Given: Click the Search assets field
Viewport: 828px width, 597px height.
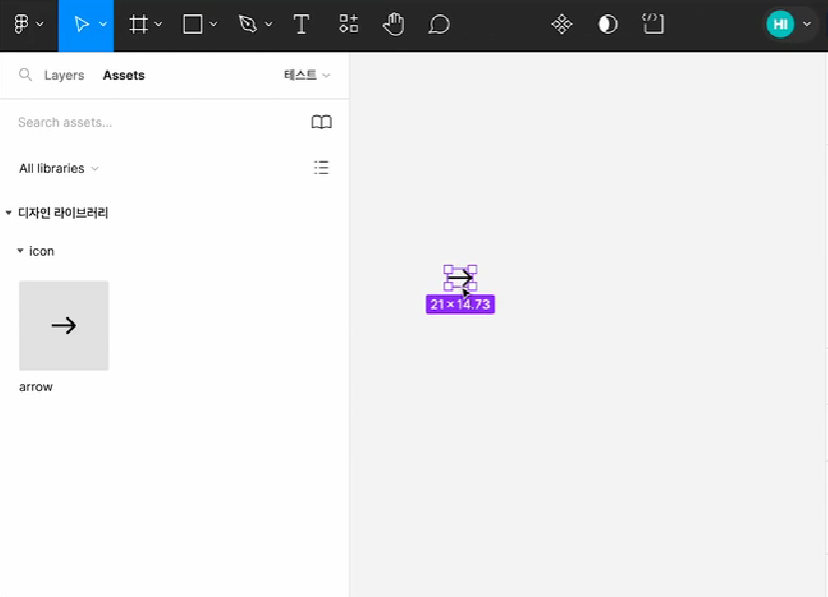Looking at the screenshot, I should tap(158, 122).
